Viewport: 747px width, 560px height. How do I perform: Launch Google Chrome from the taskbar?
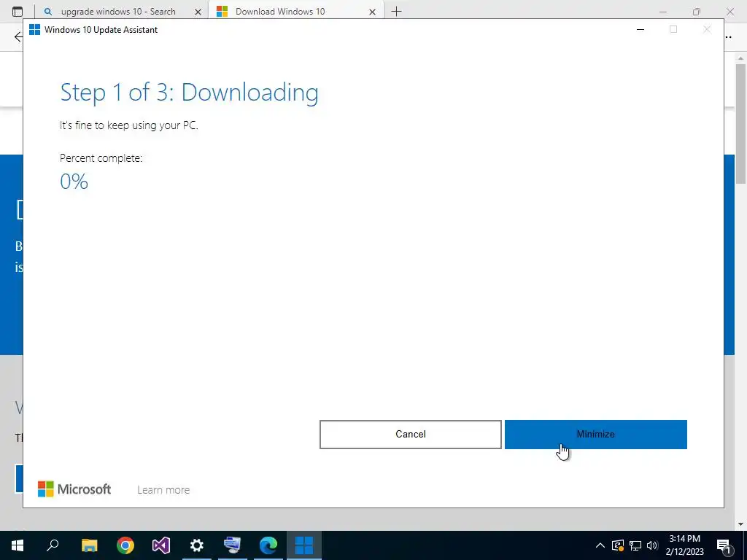pos(125,545)
